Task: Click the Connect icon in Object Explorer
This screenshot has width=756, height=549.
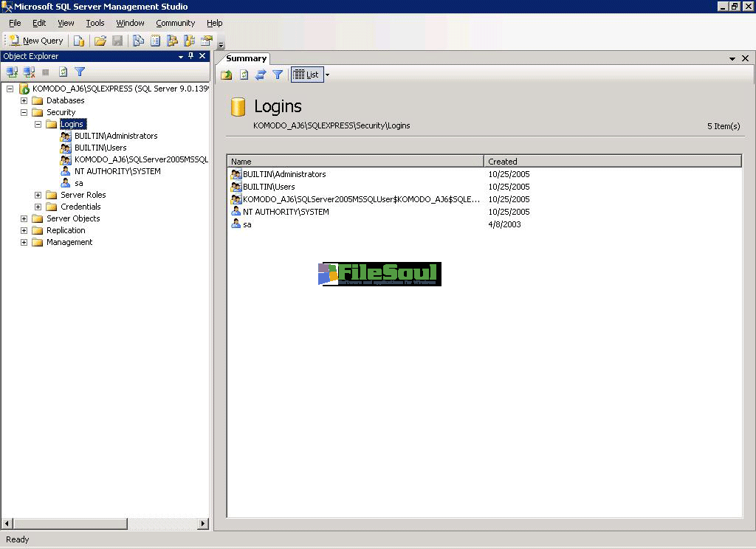Action: click(x=12, y=72)
